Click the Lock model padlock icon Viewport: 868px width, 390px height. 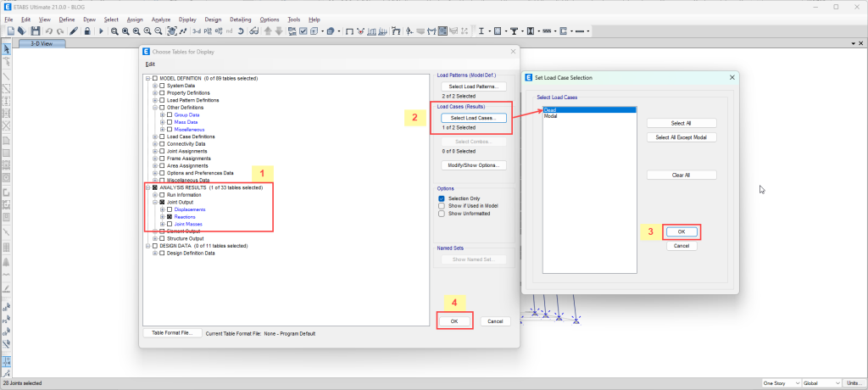[88, 31]
